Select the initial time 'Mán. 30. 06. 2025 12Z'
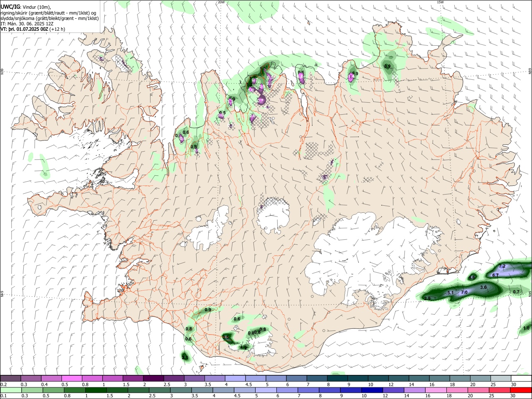 30,24
